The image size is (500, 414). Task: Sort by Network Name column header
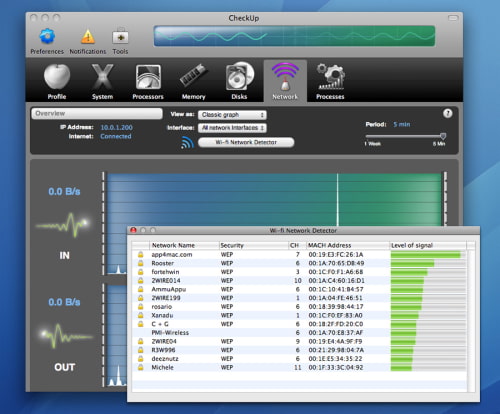tap(184, 245)
